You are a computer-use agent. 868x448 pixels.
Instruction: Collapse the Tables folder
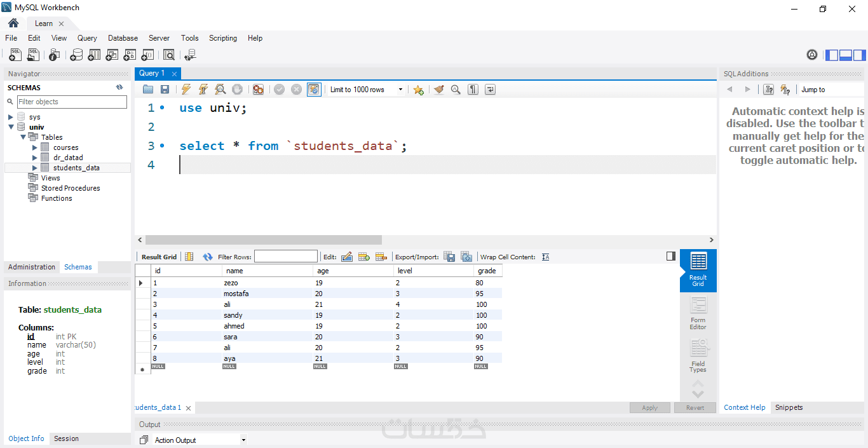pyautogui.click(x=23, y=137)
